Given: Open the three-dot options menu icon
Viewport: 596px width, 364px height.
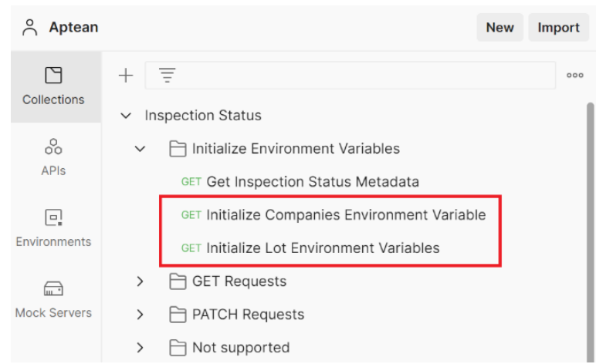Looking at the screenshot, I should pos(574,76).
